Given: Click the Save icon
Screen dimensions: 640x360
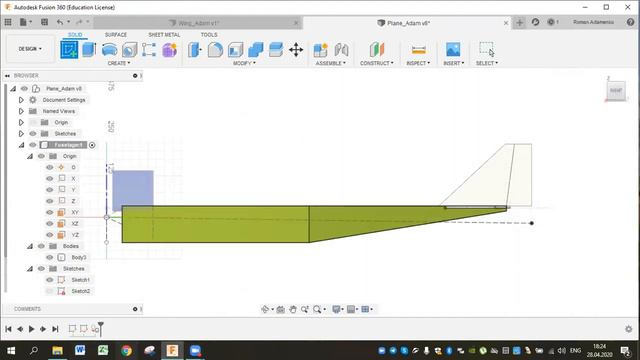Looking at the screenshot, I should click(x=44, y=22).
